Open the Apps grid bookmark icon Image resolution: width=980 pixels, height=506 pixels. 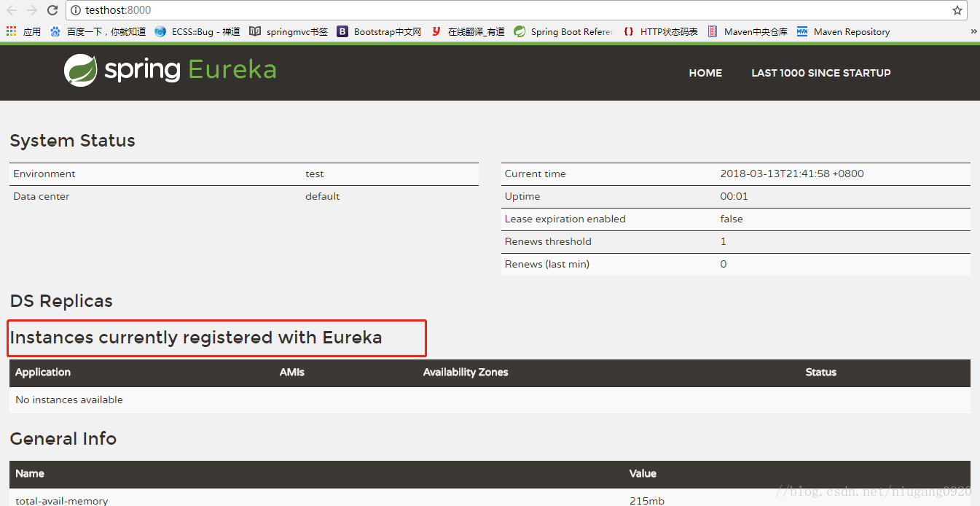(23, 31)
